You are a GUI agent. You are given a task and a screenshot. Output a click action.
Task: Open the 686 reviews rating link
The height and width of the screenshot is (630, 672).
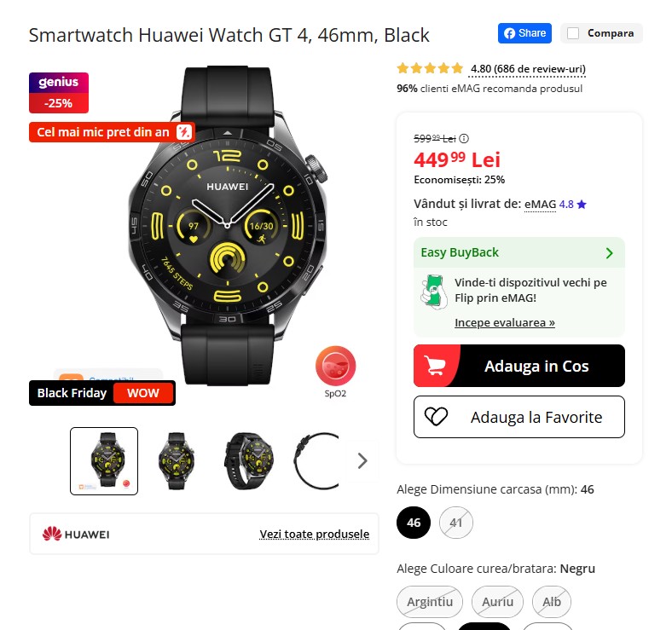[528, 69]
